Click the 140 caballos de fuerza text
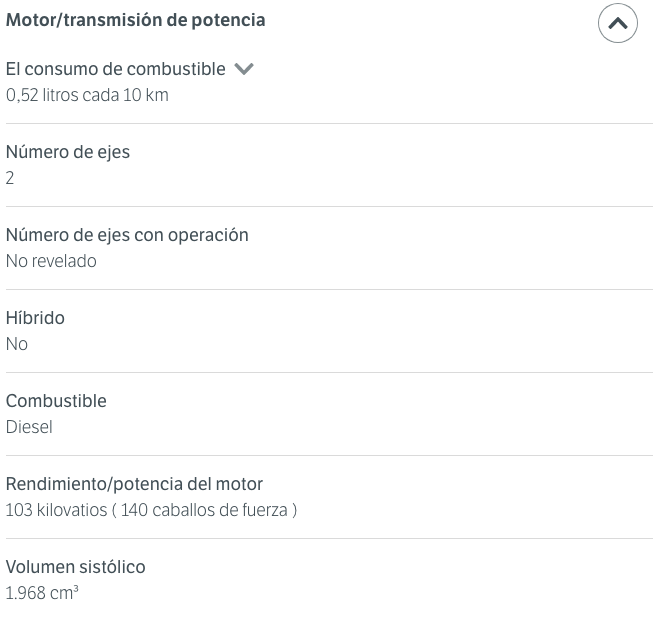653x633 pixels. click(204, 510)
